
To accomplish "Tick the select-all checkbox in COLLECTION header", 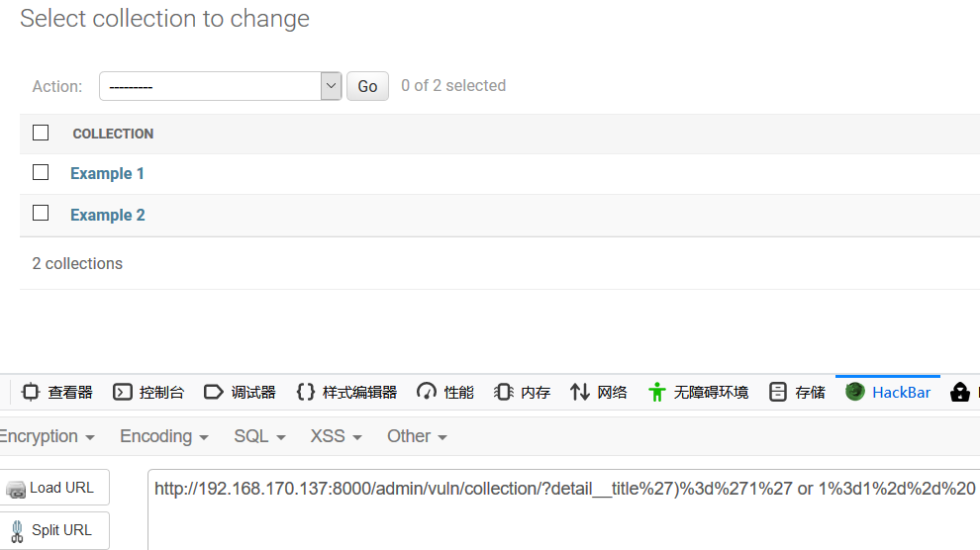I will tap(41, 133).
